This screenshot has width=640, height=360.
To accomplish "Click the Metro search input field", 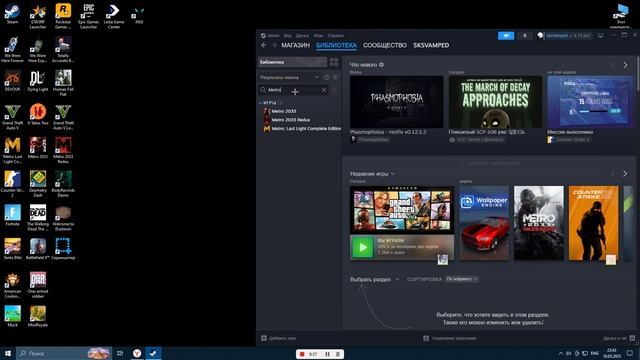I will coord(293,90).
